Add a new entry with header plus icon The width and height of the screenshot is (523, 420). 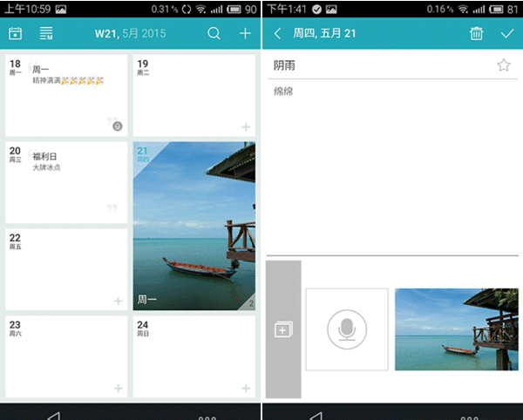tap(245, 34)
